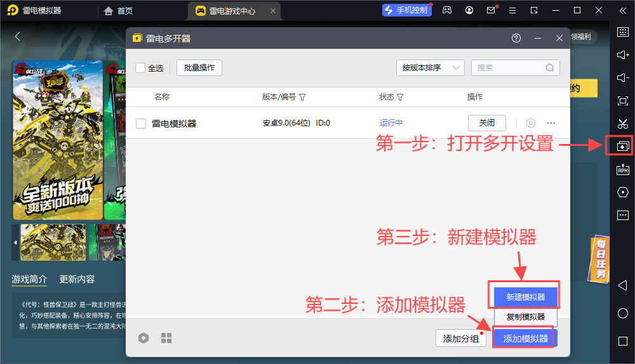Select the first yellow game screenshot thumbnail
Viewport: 635px width, 364px height.
pyautogui.click(x=53, y=242)
